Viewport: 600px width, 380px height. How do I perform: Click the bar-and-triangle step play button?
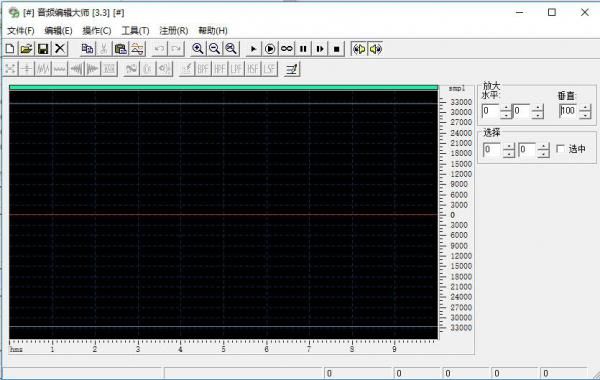click(320, 49)
